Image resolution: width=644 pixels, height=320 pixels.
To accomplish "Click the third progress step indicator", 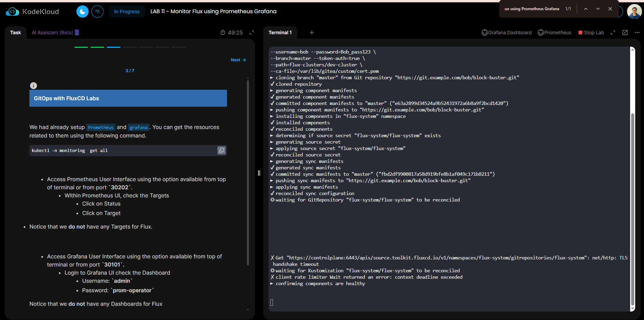I will tap(114, 47).
